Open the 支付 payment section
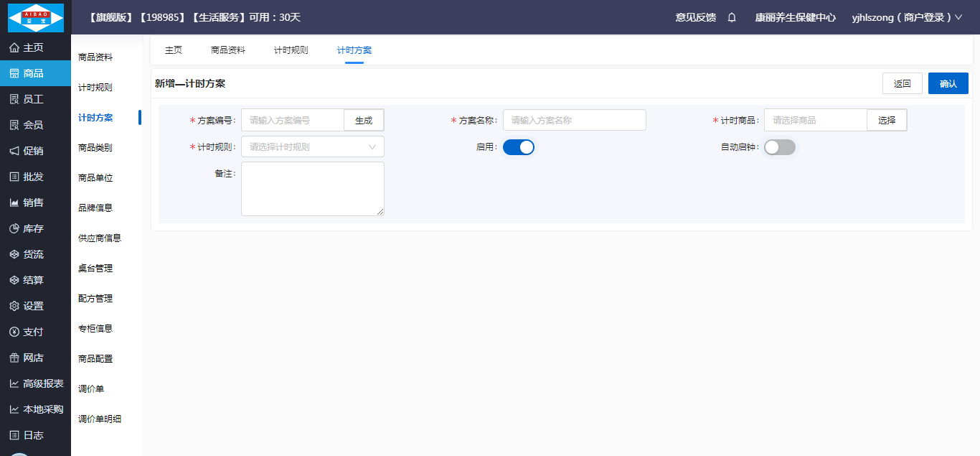This screenshot has height=456, width=980. click(35, 332)
